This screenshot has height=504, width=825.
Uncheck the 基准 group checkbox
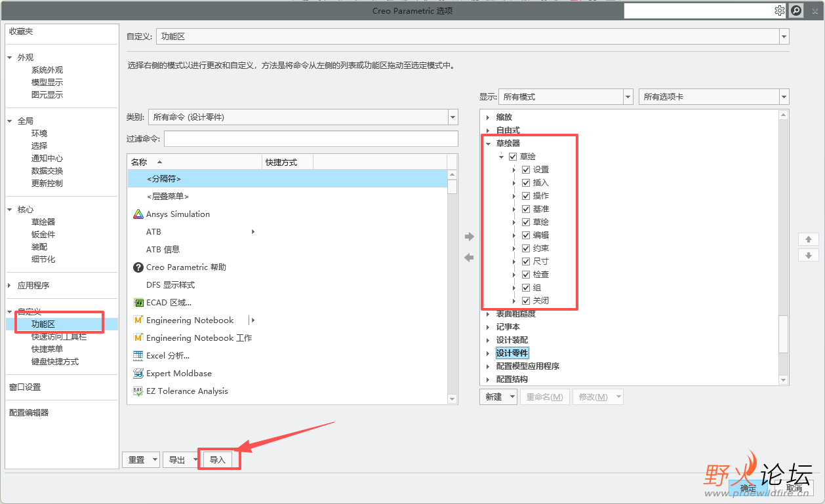coord(526,209)
